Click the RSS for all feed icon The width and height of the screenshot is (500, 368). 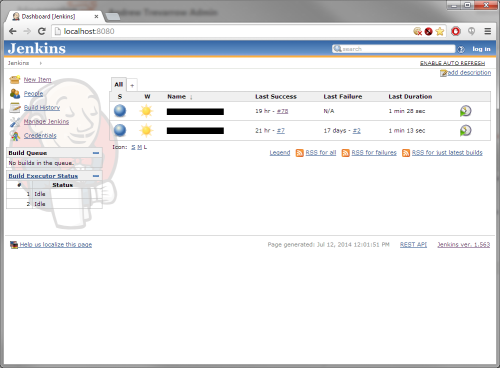point(300,153)
